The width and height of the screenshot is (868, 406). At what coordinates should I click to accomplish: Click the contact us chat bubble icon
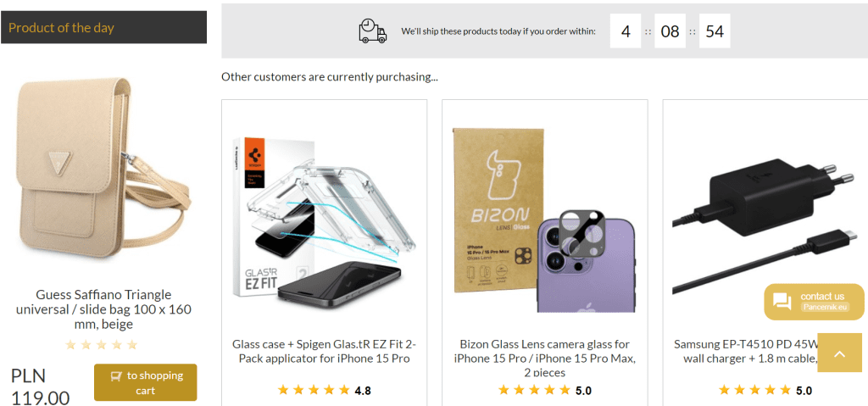click(x=782, y=302)
